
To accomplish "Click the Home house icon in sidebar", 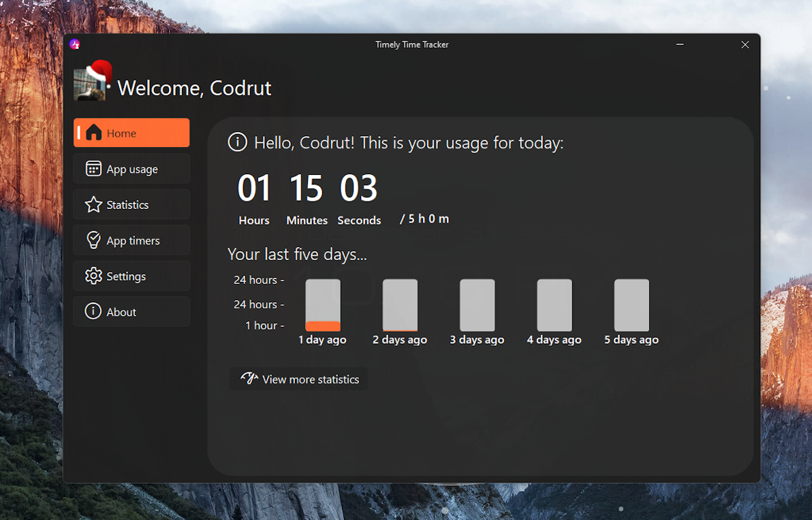I will click(94, 133).
